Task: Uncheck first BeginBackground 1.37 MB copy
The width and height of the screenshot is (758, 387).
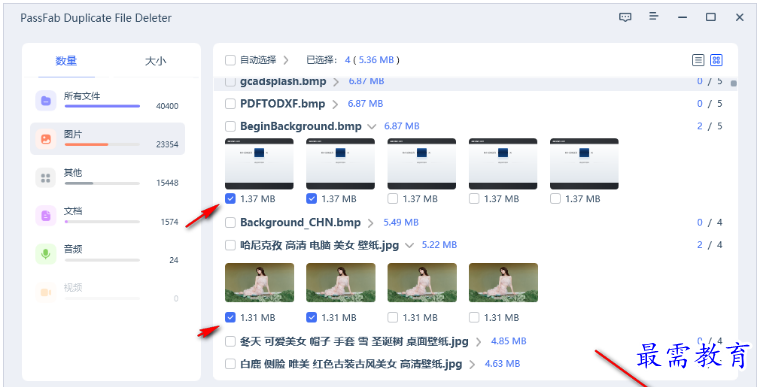Action: click(x=231, y=199)
